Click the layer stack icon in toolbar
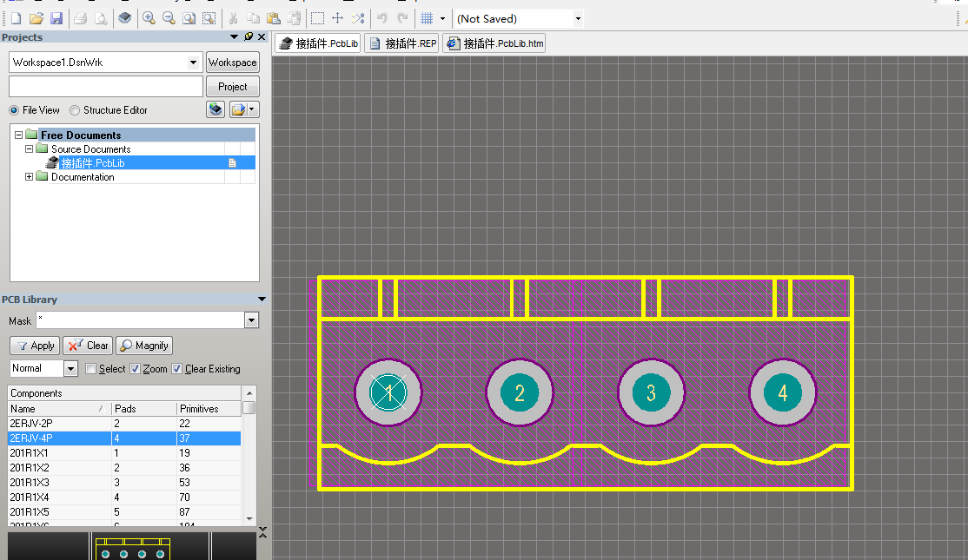The image size is (968, 560). (x=125, y=18)
